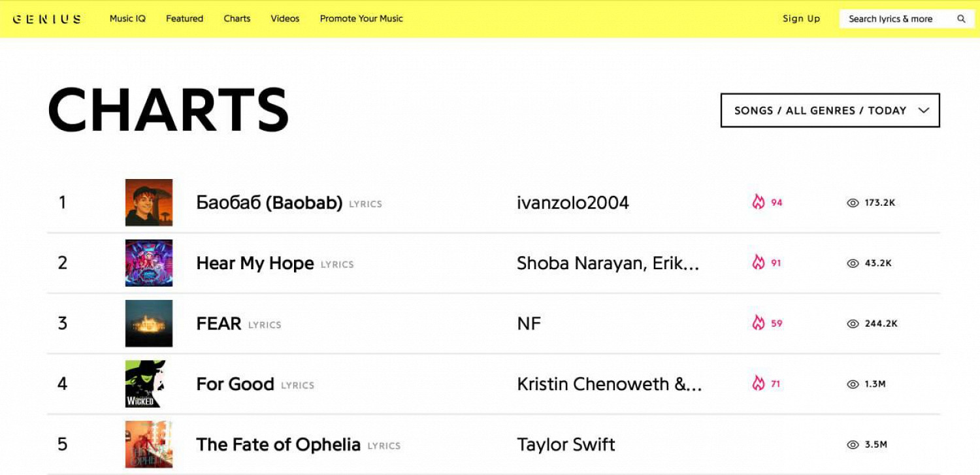This screenshot has height=475, width=980.
Task: Go to the Featured menu item
Action: click(184, 19)
